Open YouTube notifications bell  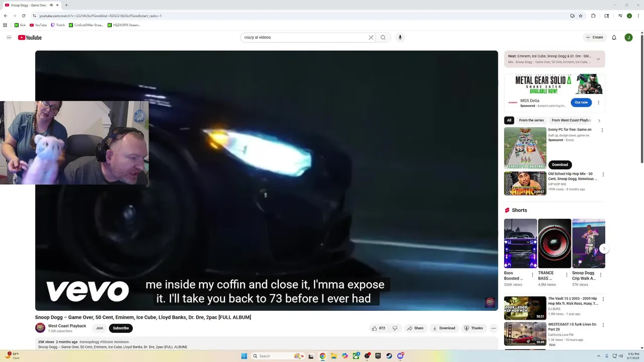(x=614, y=37)
